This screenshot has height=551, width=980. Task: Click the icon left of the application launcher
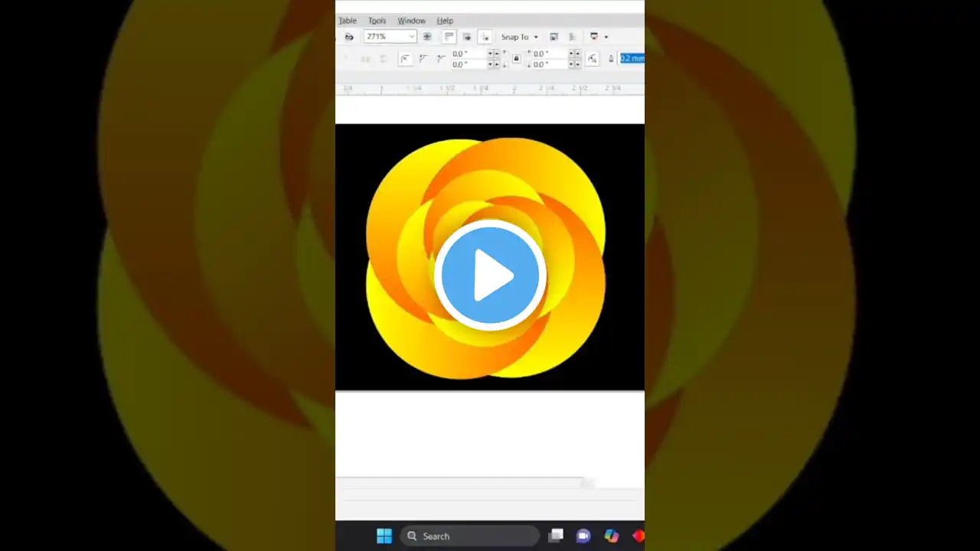tap(573, 37)
